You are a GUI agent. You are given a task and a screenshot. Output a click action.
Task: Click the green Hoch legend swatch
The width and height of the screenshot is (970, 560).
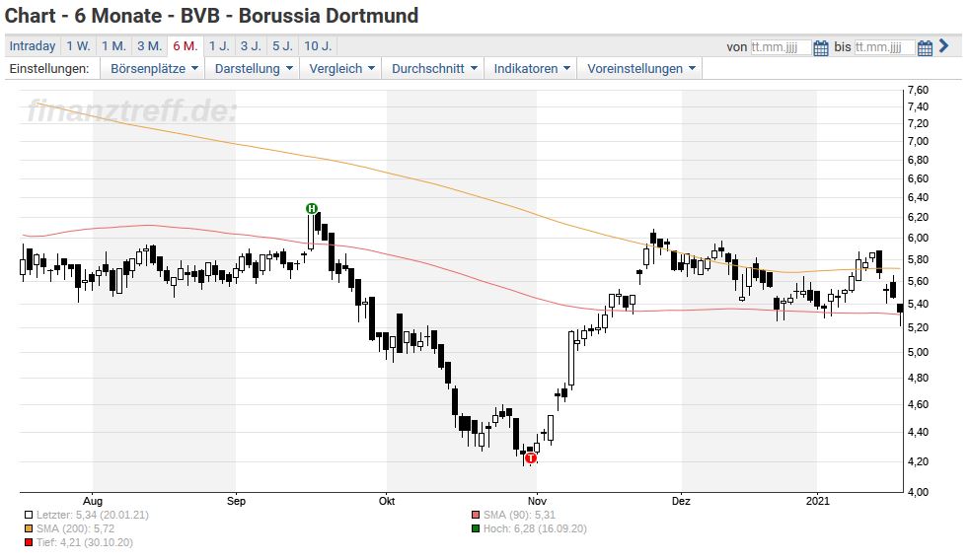pyautogui.click(x=475, y=528)
